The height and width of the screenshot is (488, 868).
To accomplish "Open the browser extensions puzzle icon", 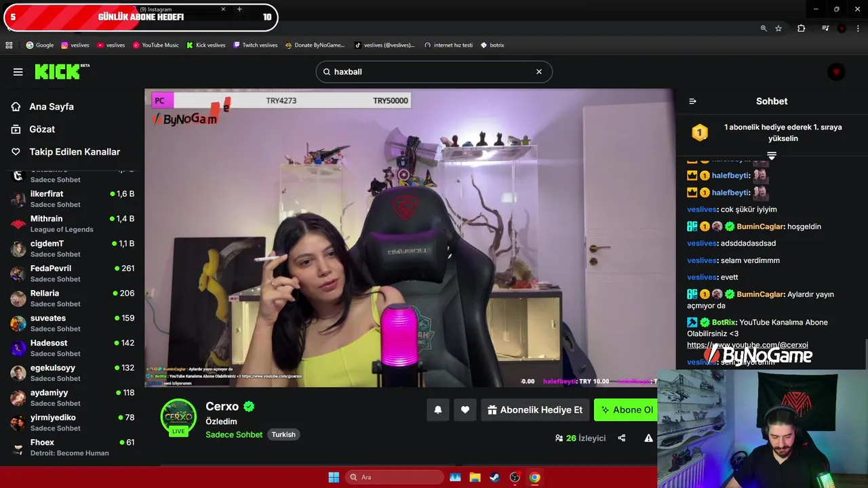I will click(x=802, y=28).
